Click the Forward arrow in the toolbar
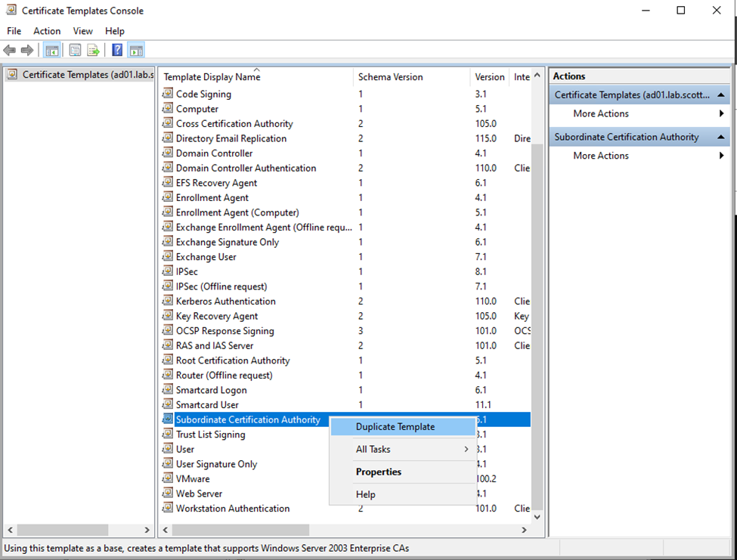The width and height of the screenshot is (737, 560). pyautogui.click(x=27, y=51)
